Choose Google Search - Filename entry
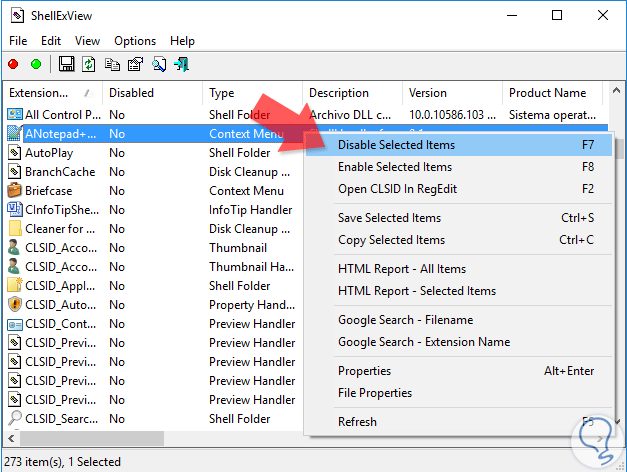The width and height of the screenshot is (627, 472). [x=405, y=320]
